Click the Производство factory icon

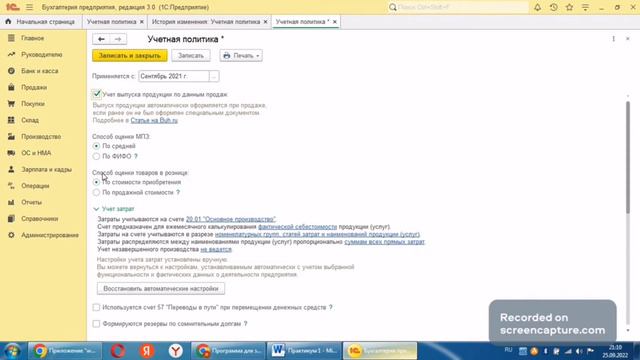click(x=11, y=136)
